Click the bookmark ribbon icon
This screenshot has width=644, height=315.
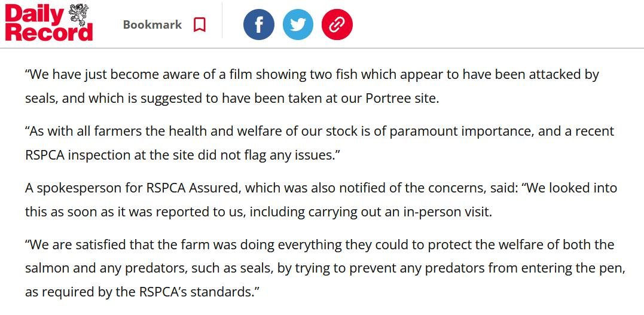point(200,25)
